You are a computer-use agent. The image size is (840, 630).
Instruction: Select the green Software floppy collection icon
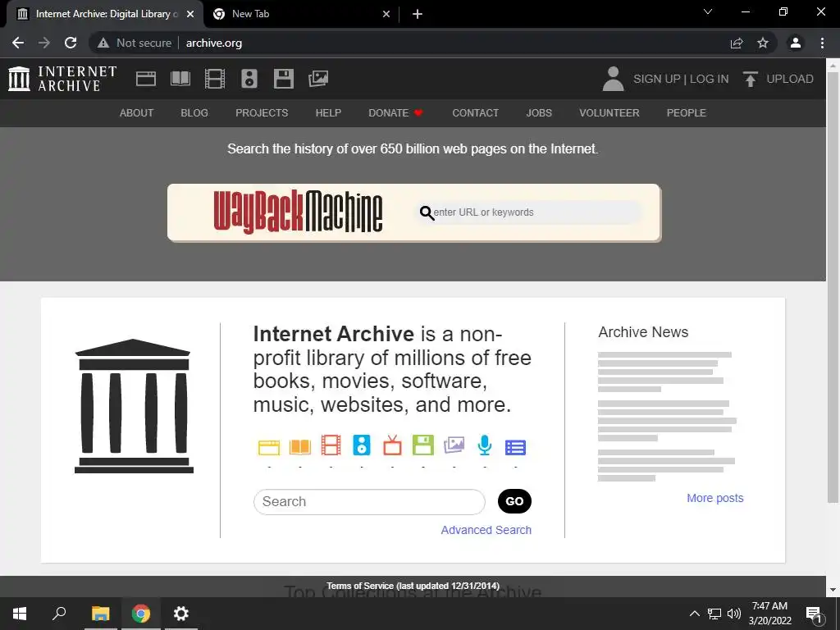click(422, 445)
